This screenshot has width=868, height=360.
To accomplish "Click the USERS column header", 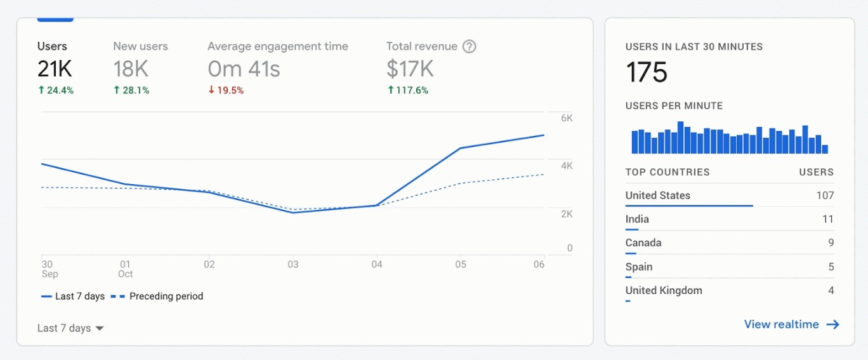I will click(817, 172).
